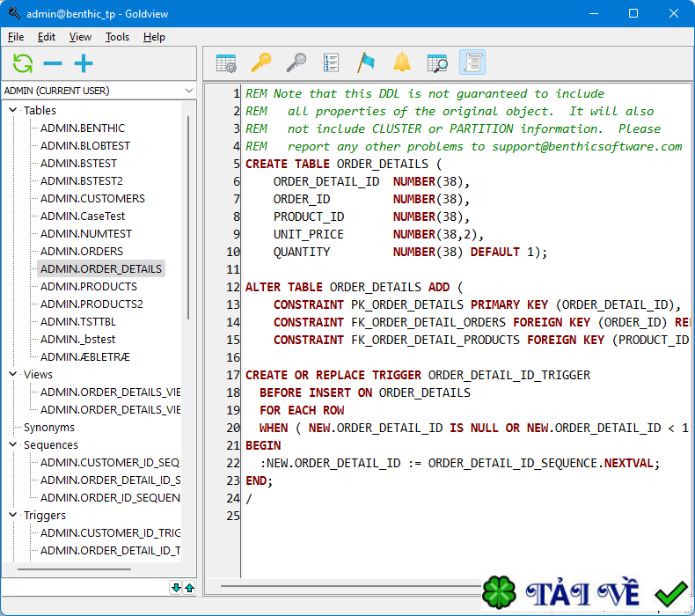
Task: Show triggers with the bell icon
Action: 401,62
